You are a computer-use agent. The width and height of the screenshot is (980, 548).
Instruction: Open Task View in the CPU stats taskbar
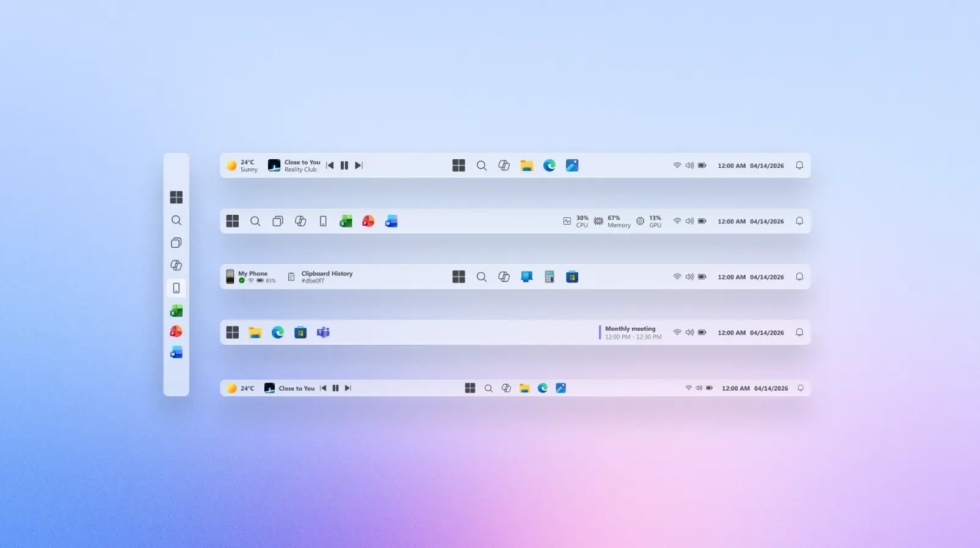click(x=278, y=221)
